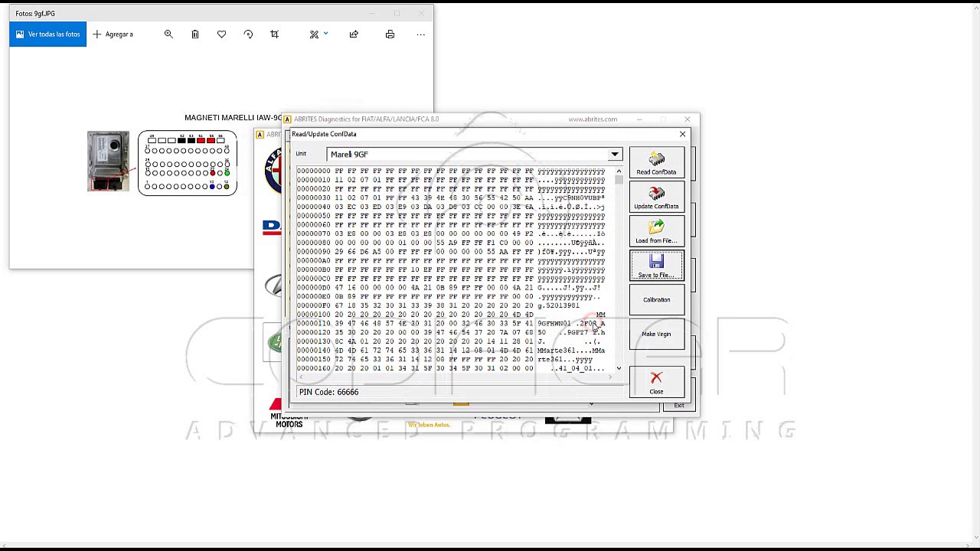Click Agregar a in Photos toolbar

click(x=113, y=34)
